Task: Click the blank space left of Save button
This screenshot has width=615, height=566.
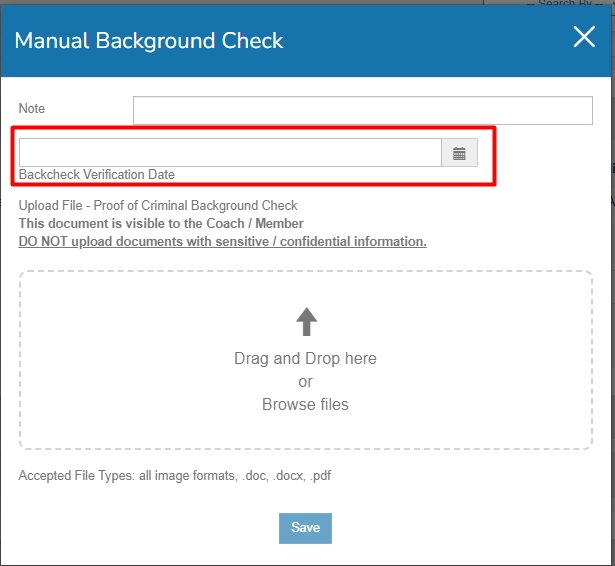Action: coord(150,528)
